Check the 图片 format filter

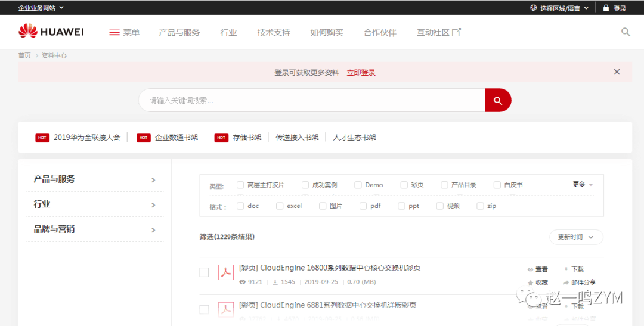click(323, 206)
